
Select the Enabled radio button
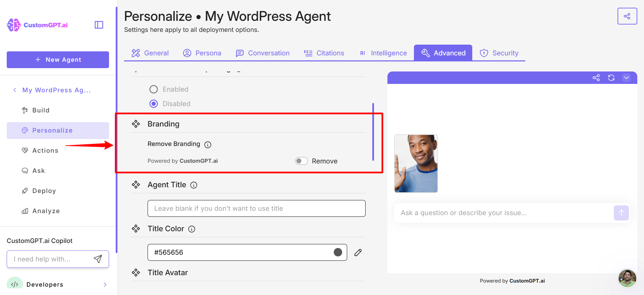pos(154,89)
